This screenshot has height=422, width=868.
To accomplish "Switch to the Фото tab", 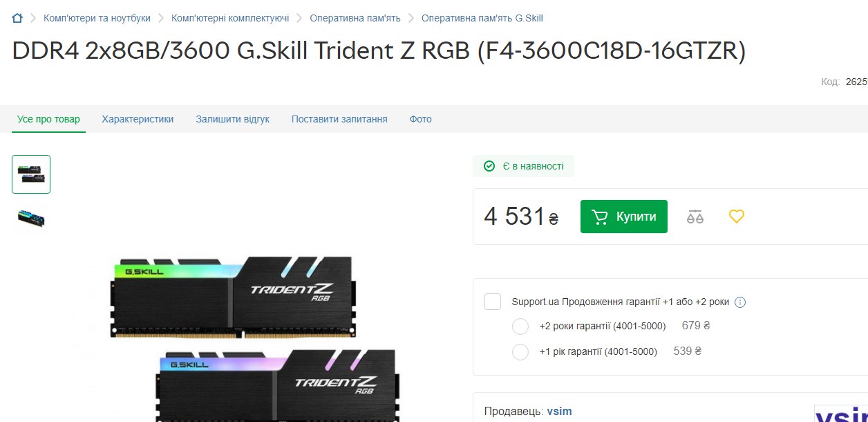I will pyautogui.click(x=420, y=119).
